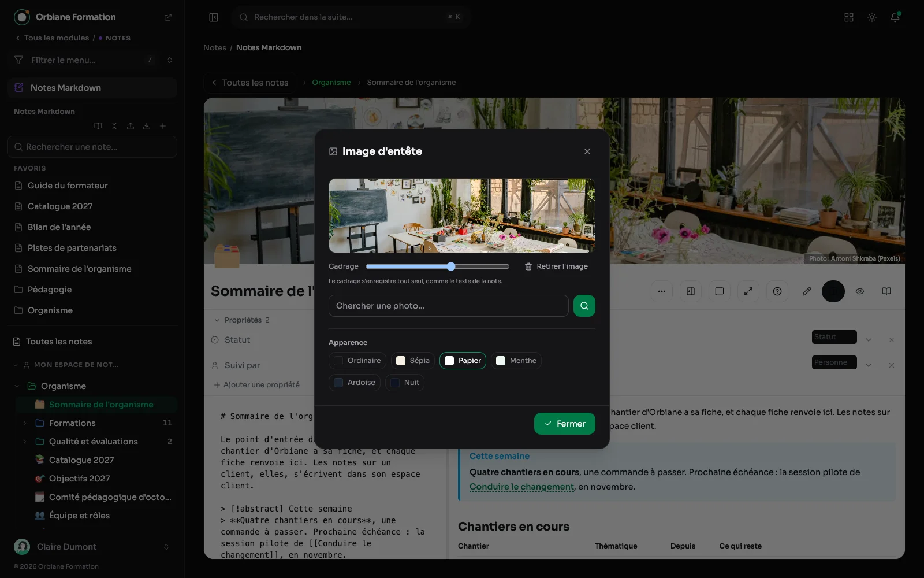Viewport: 924px width, 578px height.
Task: Open the help question mark icon
Action: pos(777,291)
